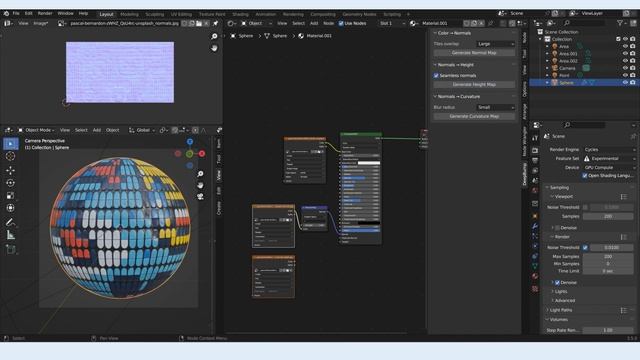Open the Blur radius dropdown
The image size is (640, 360).
(x=496, y=107)
